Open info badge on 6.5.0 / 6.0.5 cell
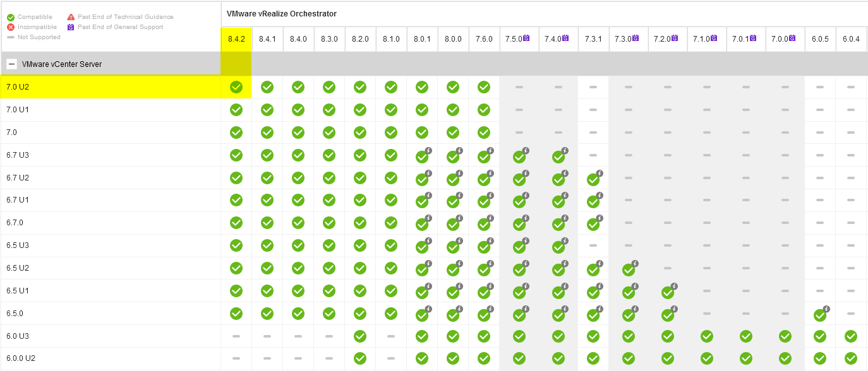The width and height of the screenshot is (868, 371). 826,309
